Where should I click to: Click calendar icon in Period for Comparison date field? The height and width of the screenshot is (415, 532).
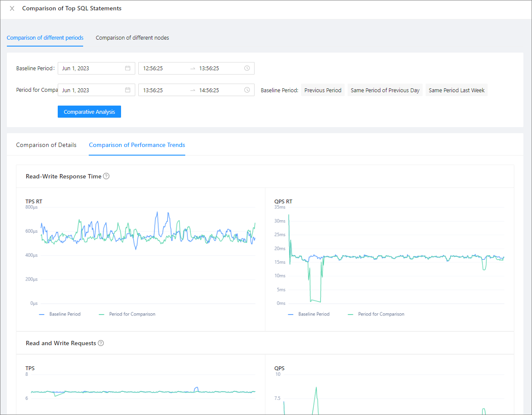[128, 90]
